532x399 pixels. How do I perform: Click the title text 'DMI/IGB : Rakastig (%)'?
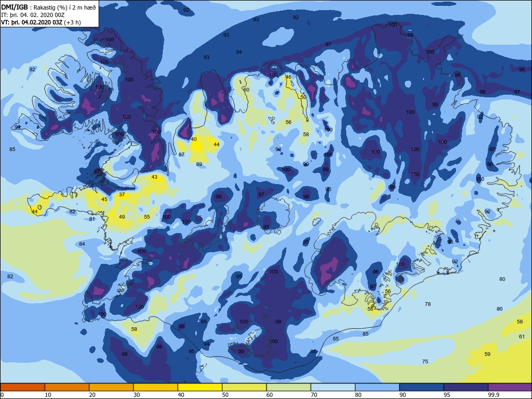[35, 7]
